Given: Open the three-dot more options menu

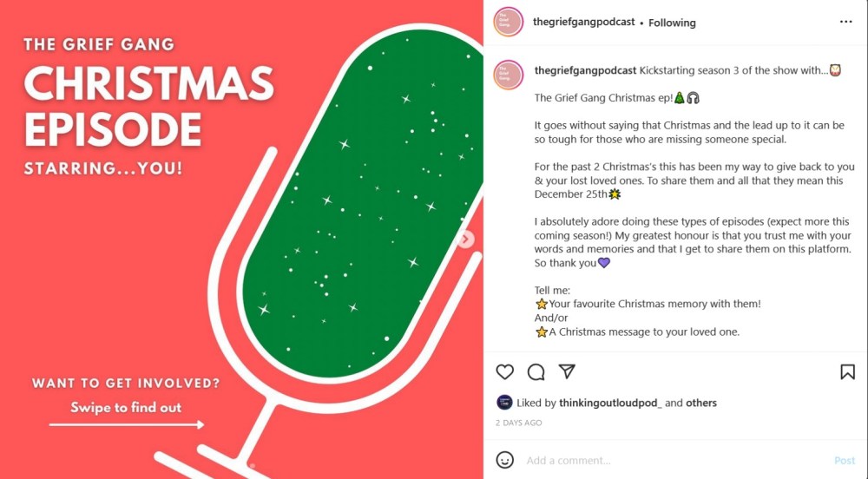Looking at the screenshot, I should [x=845, y=22].
